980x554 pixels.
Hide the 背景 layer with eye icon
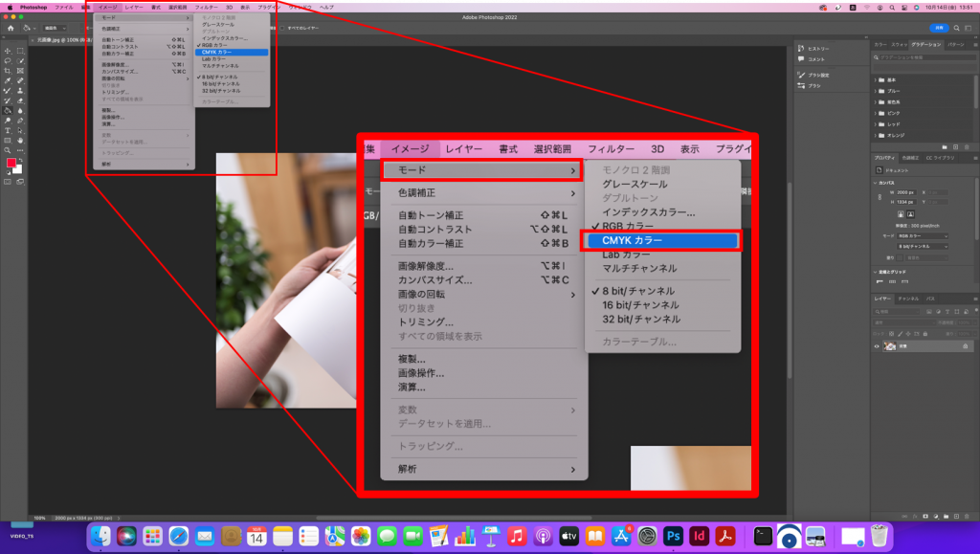[x=877, y=346]
